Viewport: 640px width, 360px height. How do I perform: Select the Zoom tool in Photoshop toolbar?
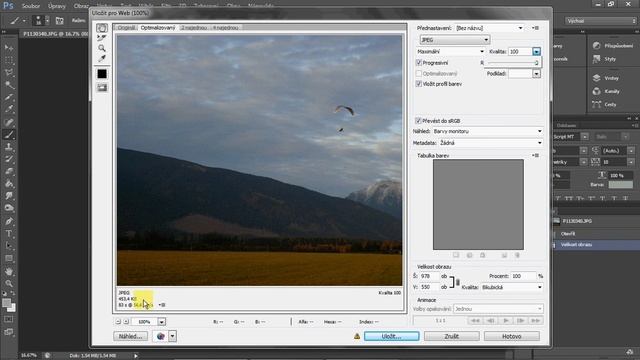click(9, 284)
